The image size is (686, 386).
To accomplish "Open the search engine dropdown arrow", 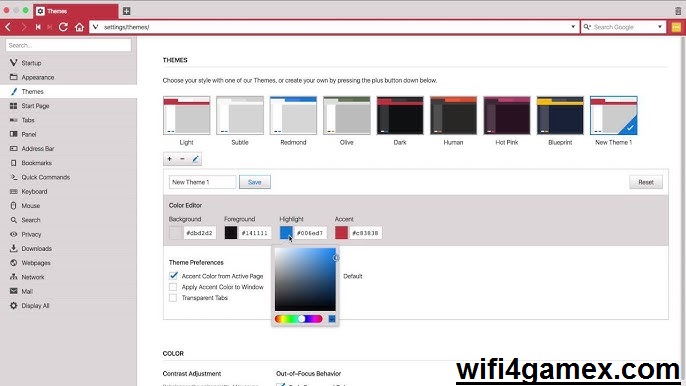I will (660, 27).
